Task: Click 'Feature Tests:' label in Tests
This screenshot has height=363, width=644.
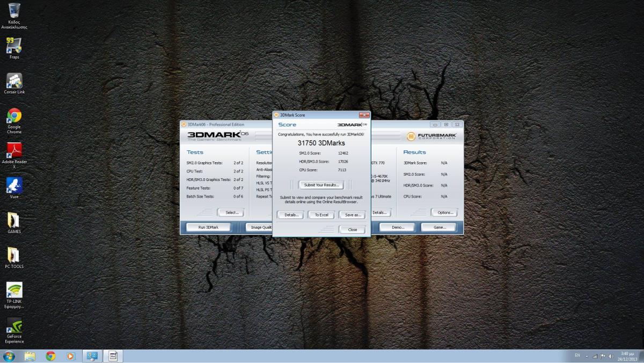Action: click(198, 188)
